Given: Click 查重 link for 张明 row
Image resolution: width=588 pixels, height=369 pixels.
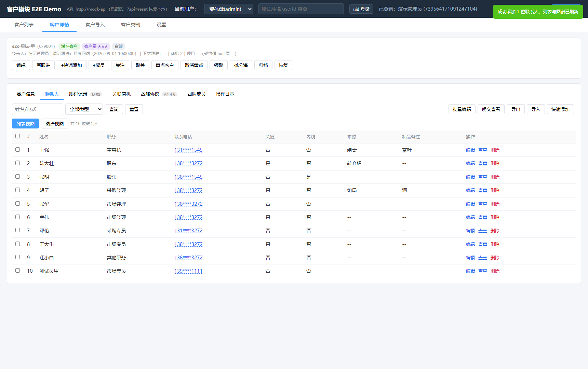Looking at the screenshot, I should pyautogui.click(x=483, y=177).
